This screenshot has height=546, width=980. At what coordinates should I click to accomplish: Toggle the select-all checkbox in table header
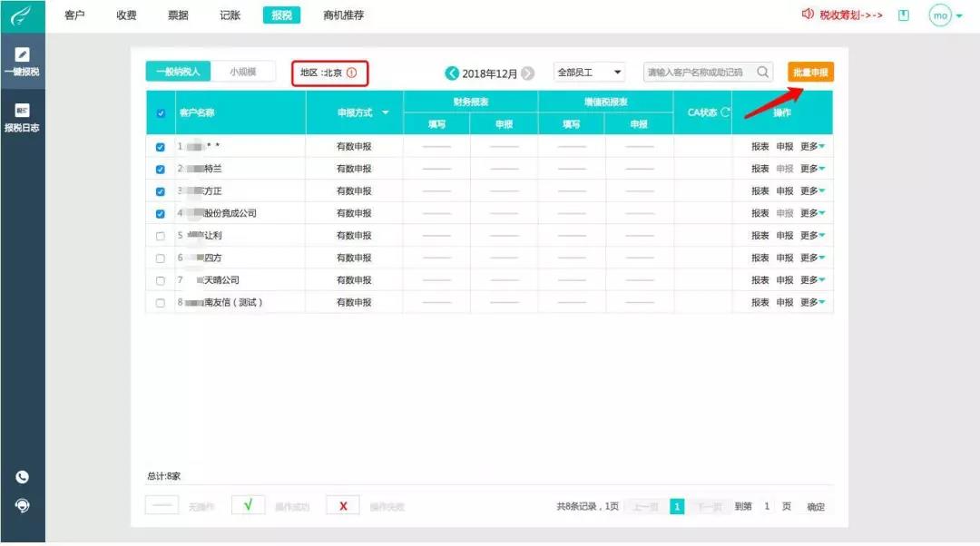tap(161, 113)
